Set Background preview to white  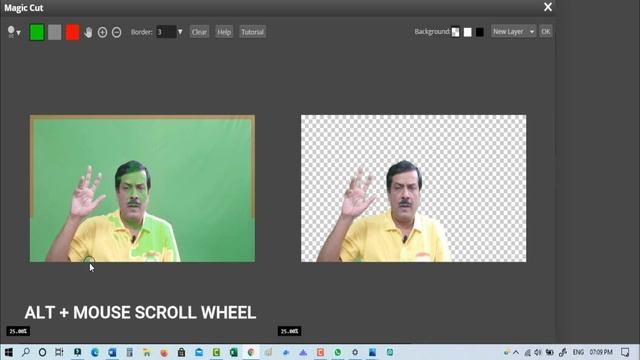click(x=468, y=32)
